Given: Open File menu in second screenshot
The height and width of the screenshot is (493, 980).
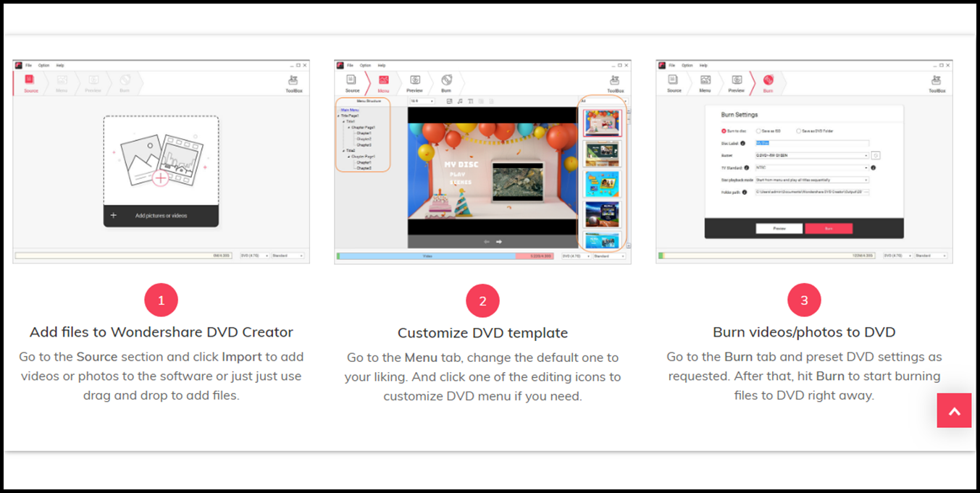Looking at the screenshot, I should pyautogui.click(x=350, y=65).
